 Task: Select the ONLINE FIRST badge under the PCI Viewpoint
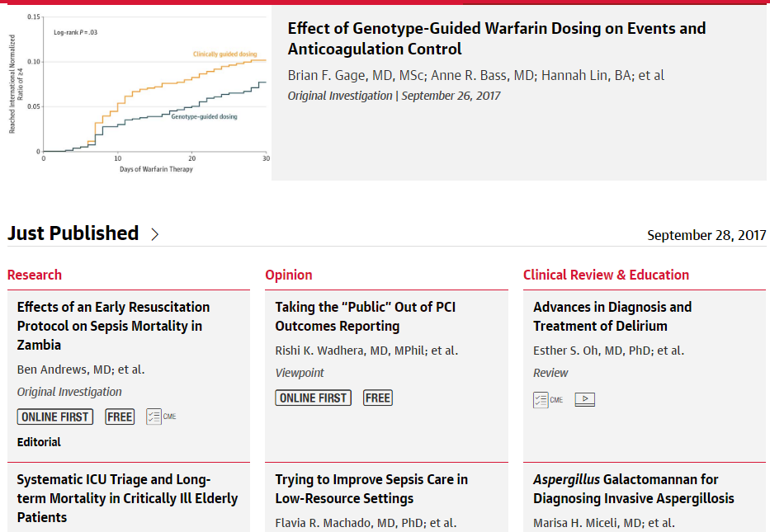tap(314, 398)
